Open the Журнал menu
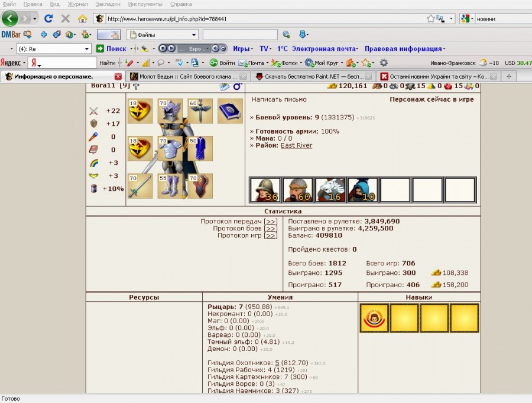 [x=77, y=4]
